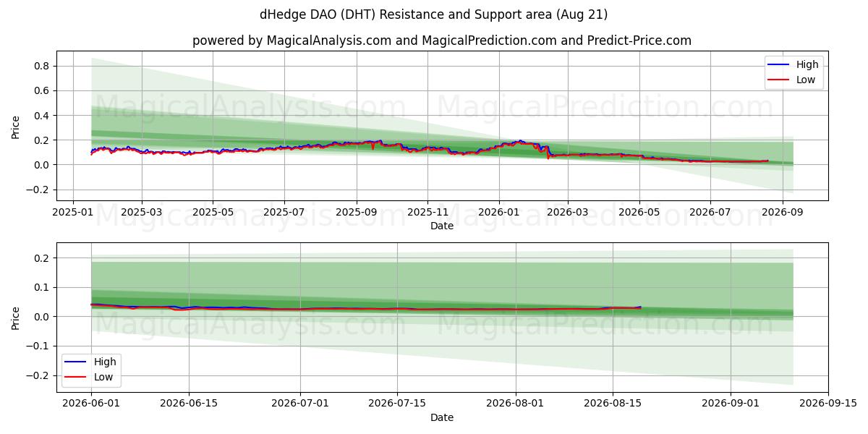Click the '0.8' price tick on the top chart
Image resolution: width=868 pixels, height=434 pixels.
tap(41, 66)
